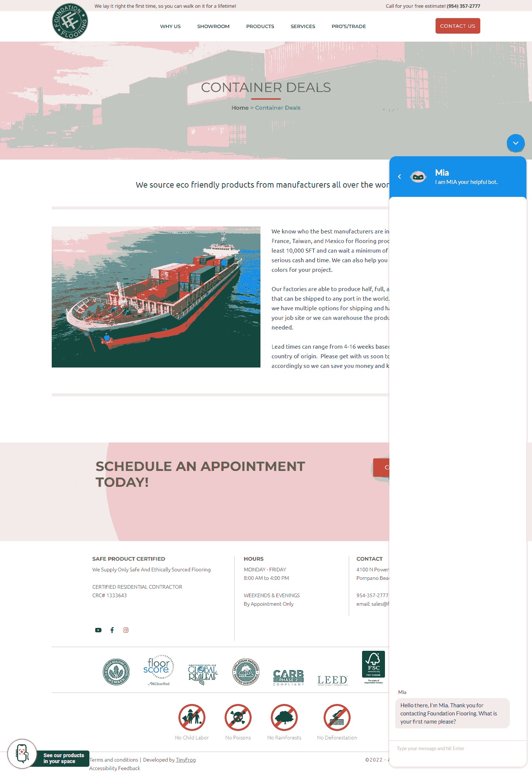Open the PRO'S/TRADE menu
Image resolution: width=532 pixels, height=776 pixels.
(x=349, y=26)
